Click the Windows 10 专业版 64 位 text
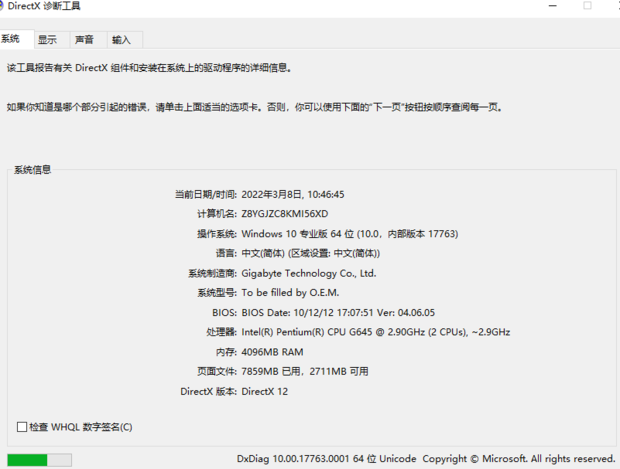Image resolution: width=620 pixels, height=469 pixels. coord(298,234)
